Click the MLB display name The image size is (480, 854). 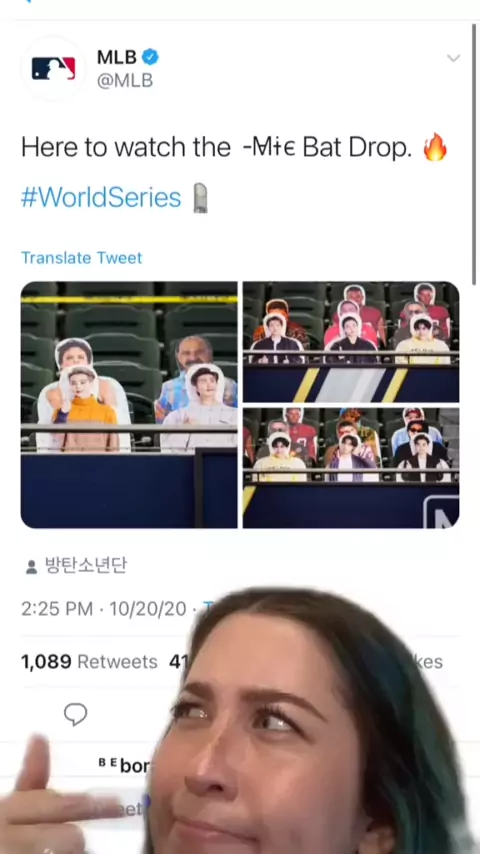pos(117,57)
